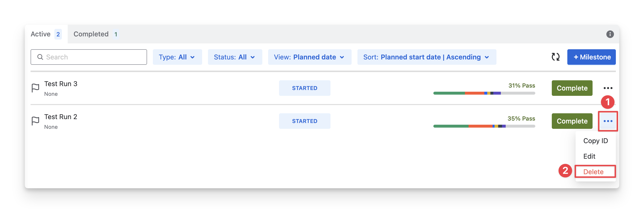Click the + Milestone button

pyautogui.click(x=591, y=57)
